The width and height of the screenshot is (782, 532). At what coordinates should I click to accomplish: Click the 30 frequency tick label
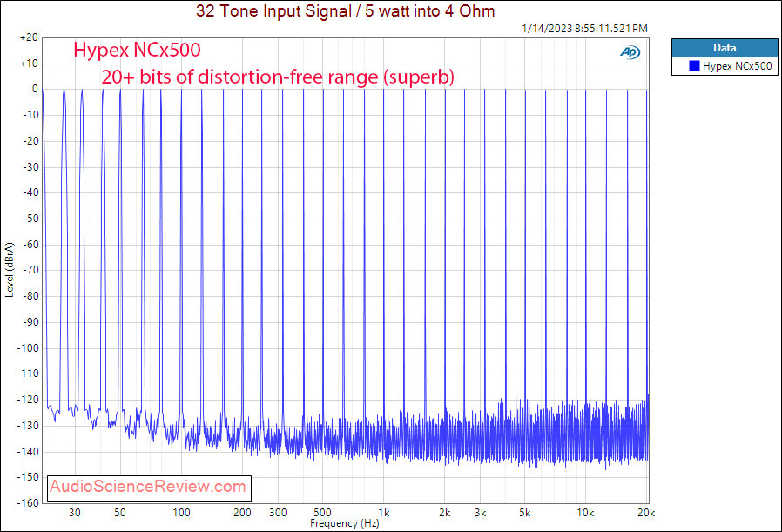coord(75,513)
